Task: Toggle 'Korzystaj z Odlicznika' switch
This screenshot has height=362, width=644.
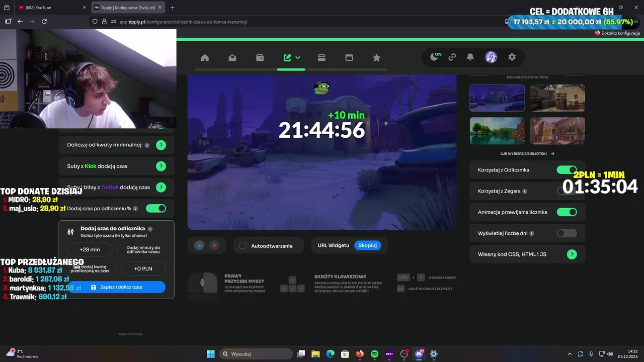Action: [567, 170]
